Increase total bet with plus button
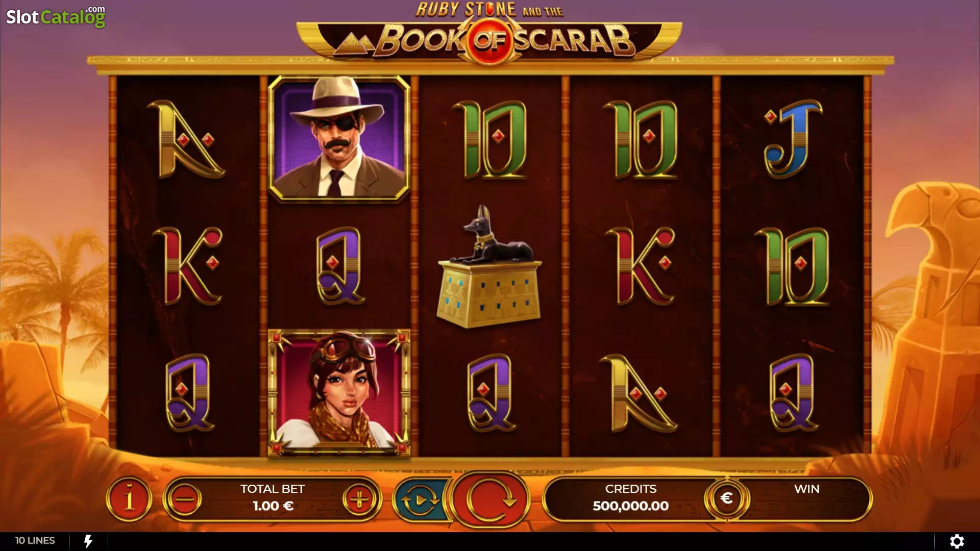Screen dimensions: 980x551 (360, 499)
